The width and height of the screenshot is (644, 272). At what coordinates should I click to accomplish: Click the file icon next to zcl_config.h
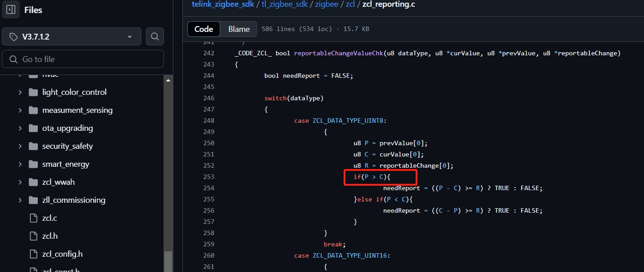pos(33,254)
